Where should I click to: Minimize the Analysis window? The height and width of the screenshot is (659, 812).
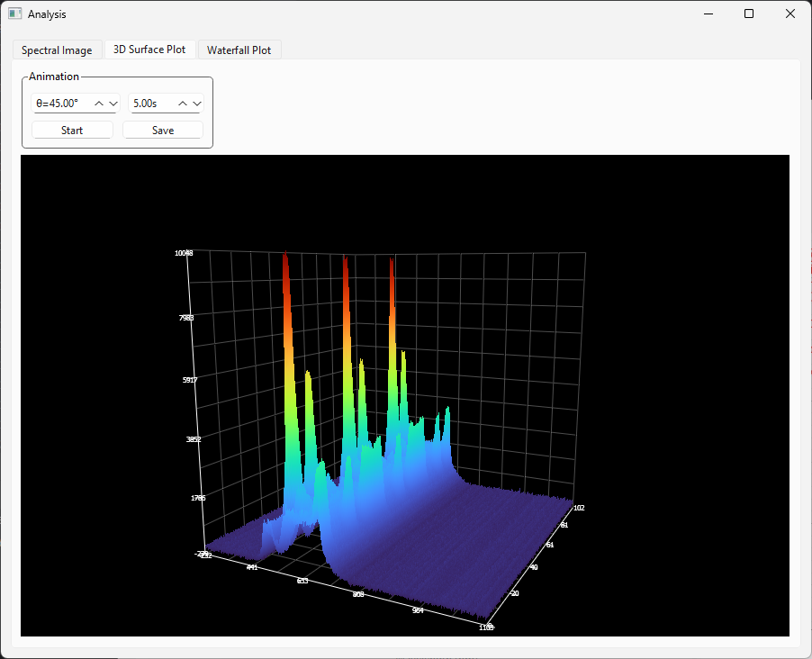708,14
